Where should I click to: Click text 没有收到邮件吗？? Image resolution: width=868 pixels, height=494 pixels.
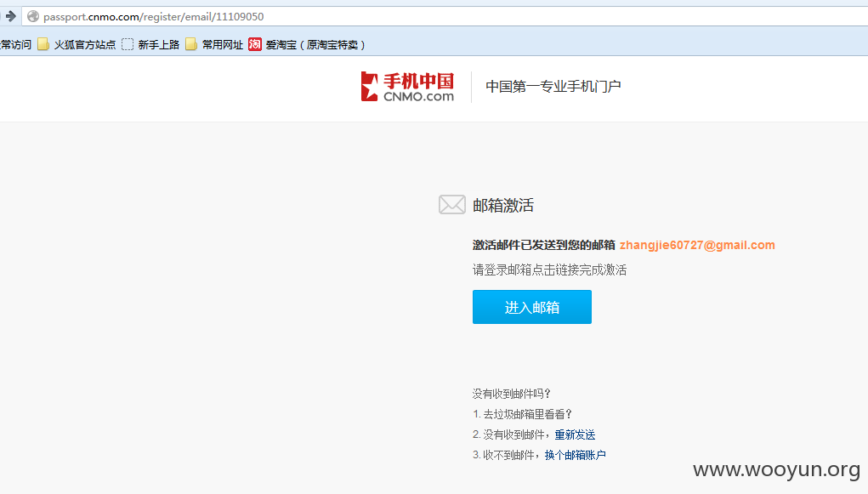512,394
